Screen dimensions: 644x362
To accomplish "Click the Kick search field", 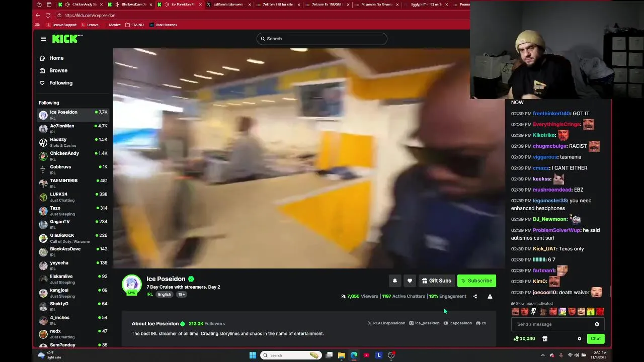I will (x=321, y=39).
